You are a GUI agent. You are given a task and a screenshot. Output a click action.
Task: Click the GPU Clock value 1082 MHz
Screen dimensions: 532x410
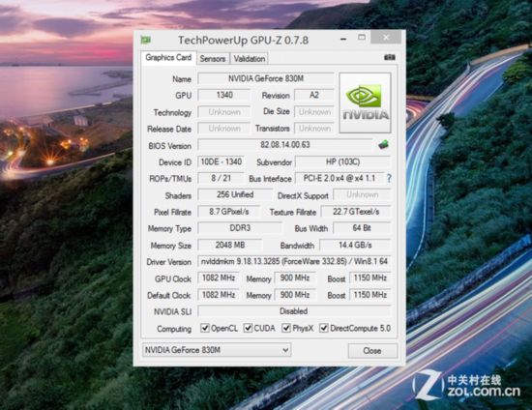pyautogui.click(x=219, y=278)
